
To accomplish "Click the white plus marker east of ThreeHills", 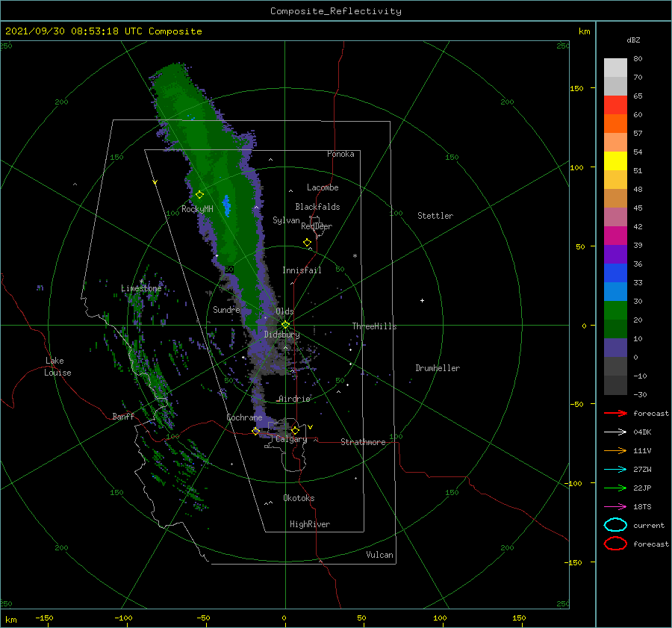I will pyautogui.click(x=422, y=300).
